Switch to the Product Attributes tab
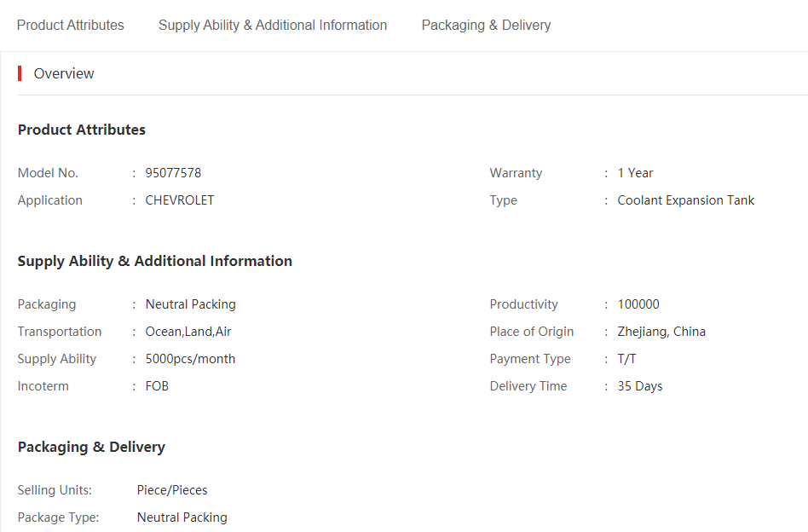Screen dimensions: 808x532 70,25
